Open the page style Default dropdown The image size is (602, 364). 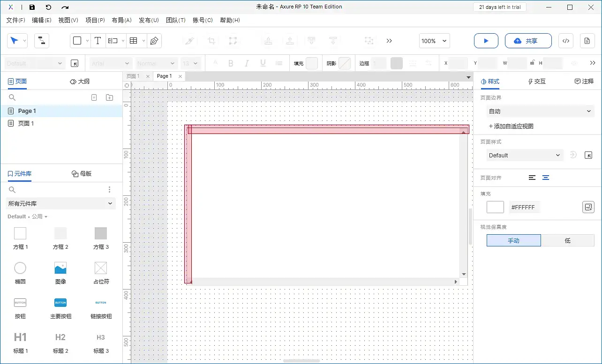tap(524, 155)
